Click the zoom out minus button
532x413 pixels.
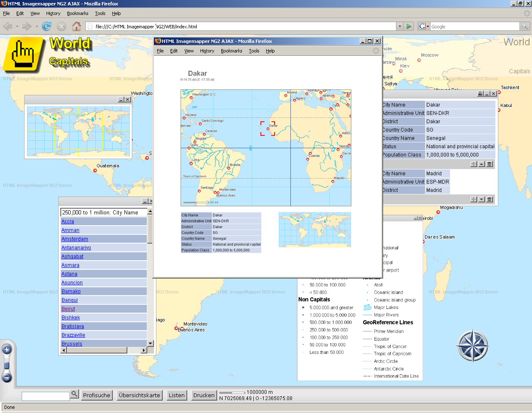click(7, 378)
